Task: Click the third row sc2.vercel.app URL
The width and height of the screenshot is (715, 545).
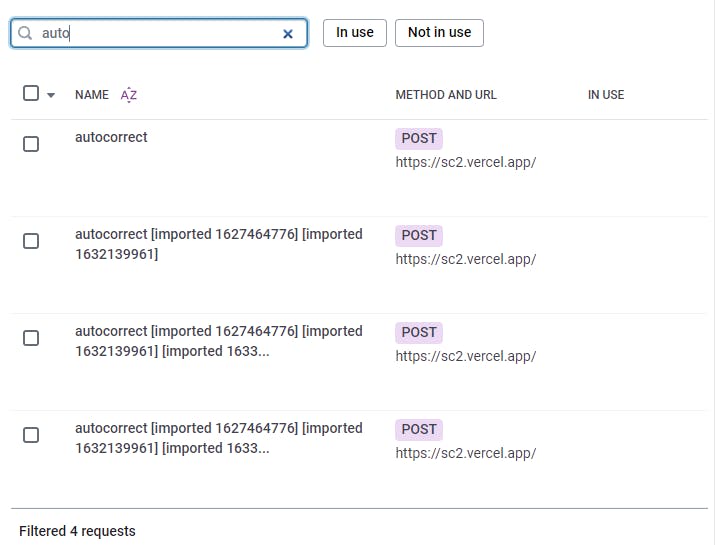Action: pos(466,356)
